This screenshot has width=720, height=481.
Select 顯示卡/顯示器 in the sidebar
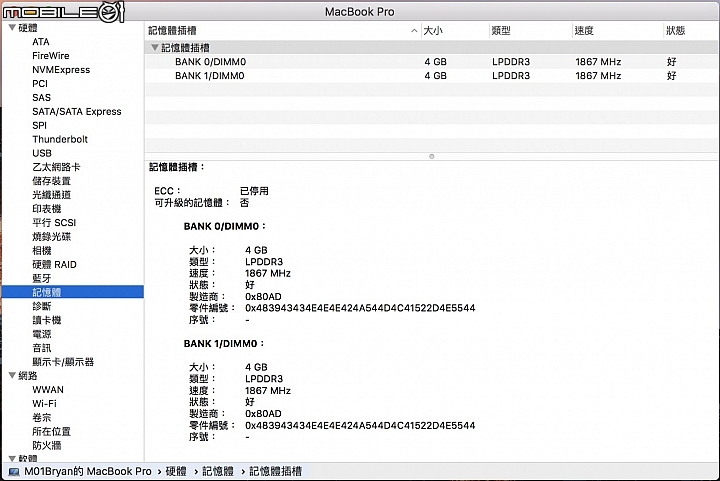point(63,362)
